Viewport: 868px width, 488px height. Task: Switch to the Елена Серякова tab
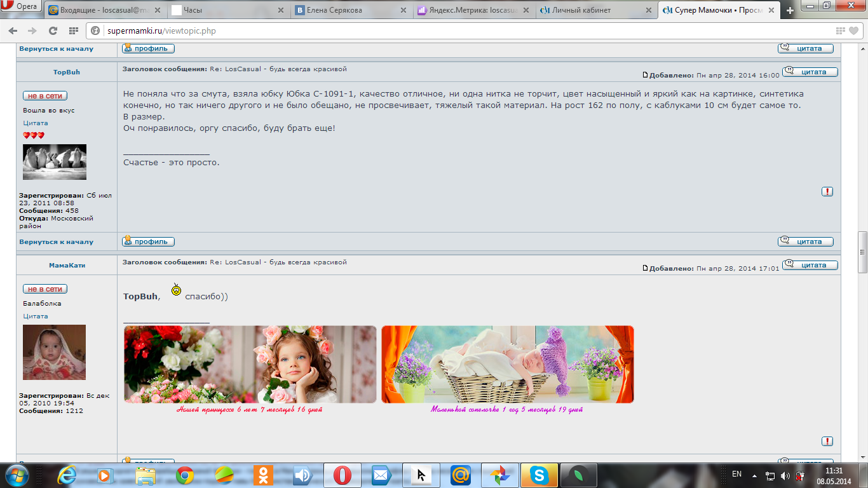pyautogui.click(x=351, y=10)
